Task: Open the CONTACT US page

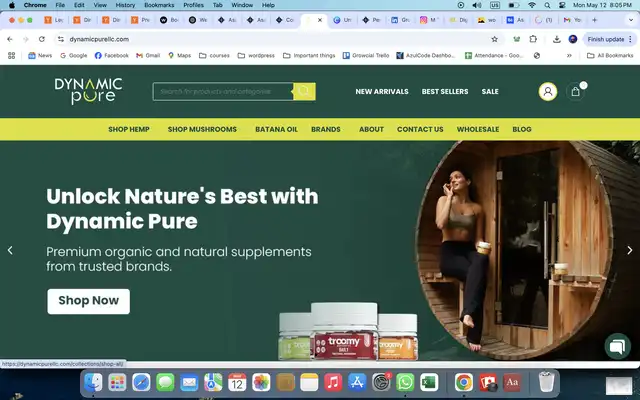Action: 420,129
